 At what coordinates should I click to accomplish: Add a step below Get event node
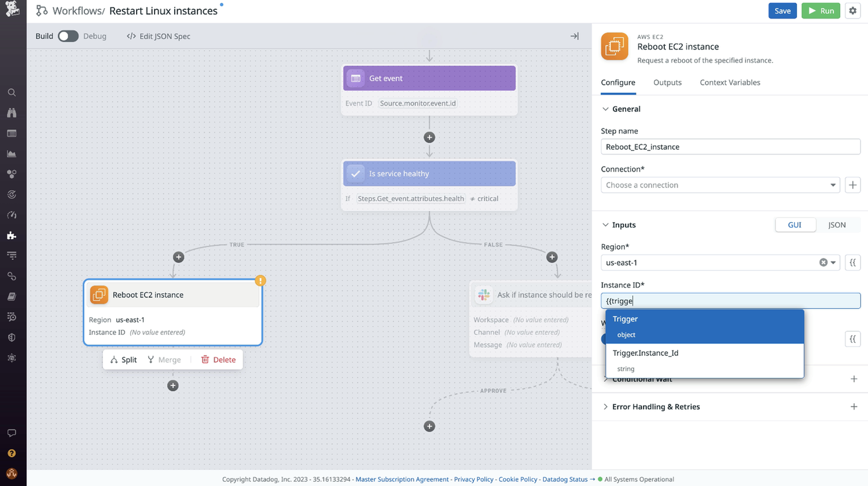click(429, 137)
